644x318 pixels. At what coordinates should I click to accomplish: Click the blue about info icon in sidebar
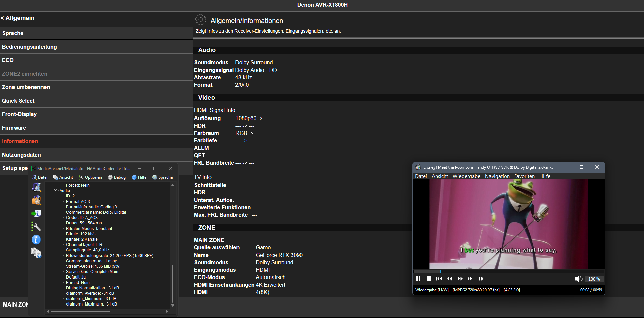coord(36,240)
